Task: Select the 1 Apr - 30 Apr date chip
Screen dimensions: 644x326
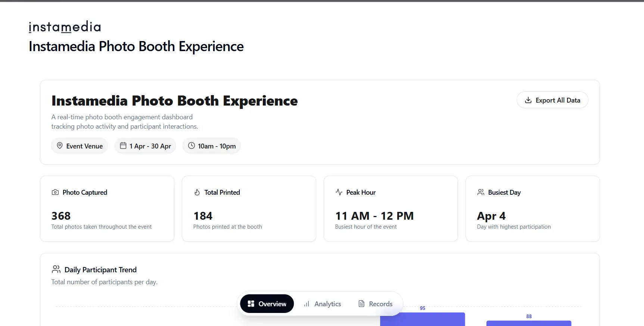Action: pyautogui.click(x=145, y=146)
